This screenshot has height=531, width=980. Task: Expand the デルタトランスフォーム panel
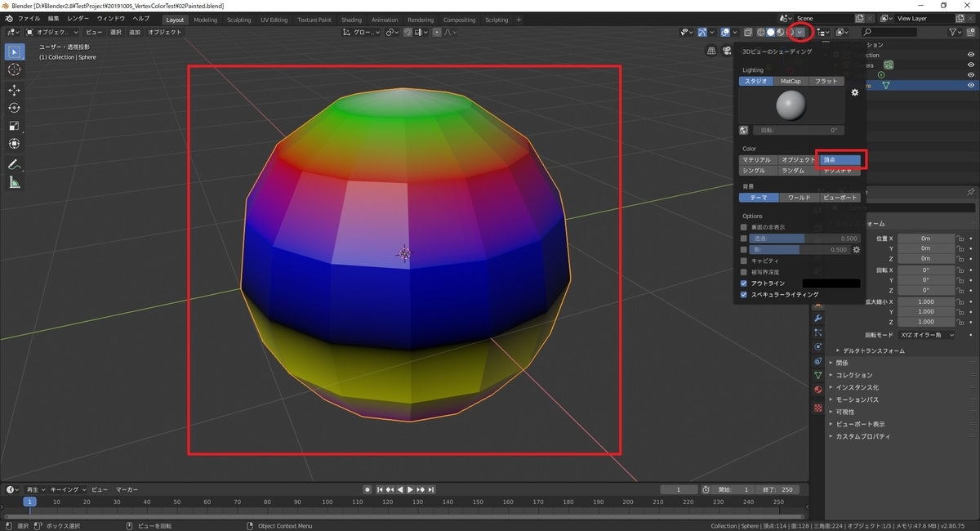874,350
